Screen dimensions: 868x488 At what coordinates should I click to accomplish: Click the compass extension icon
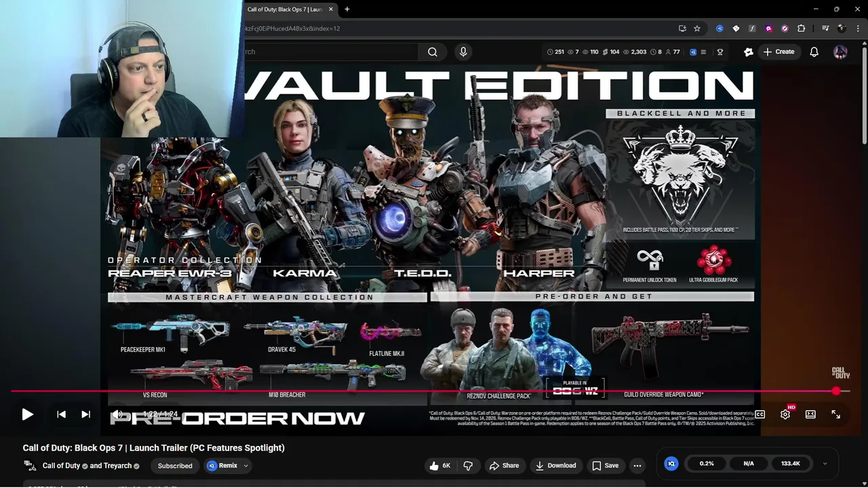click(x=785, y=28)
